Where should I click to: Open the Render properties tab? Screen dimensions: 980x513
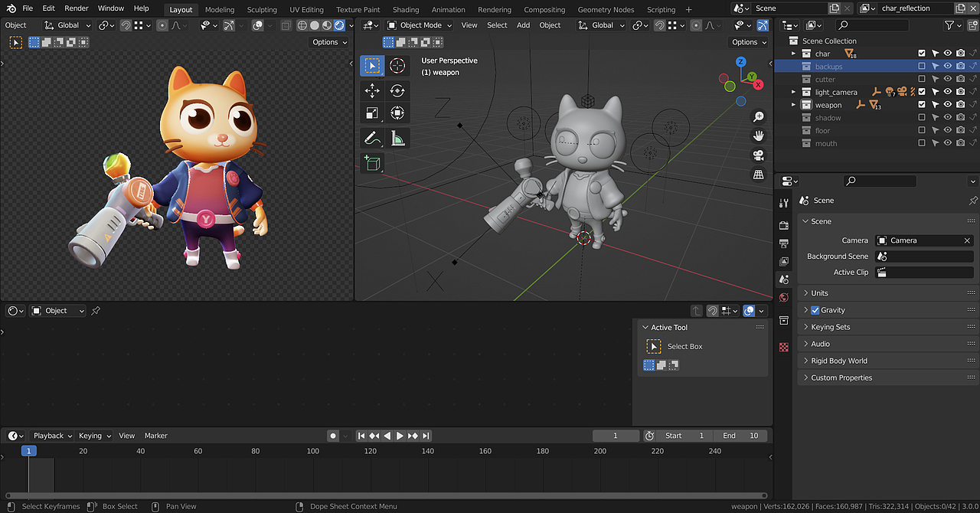(783, 226)
